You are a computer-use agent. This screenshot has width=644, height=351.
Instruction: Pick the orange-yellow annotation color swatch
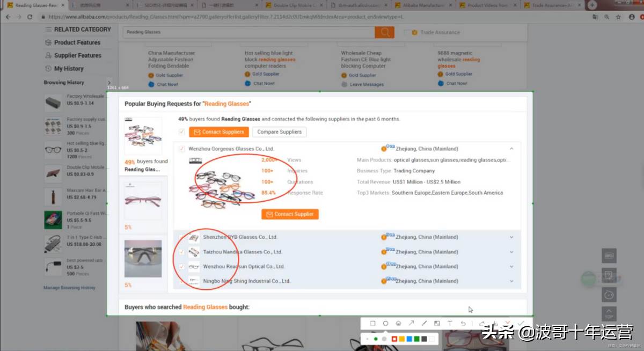[402, 339]
